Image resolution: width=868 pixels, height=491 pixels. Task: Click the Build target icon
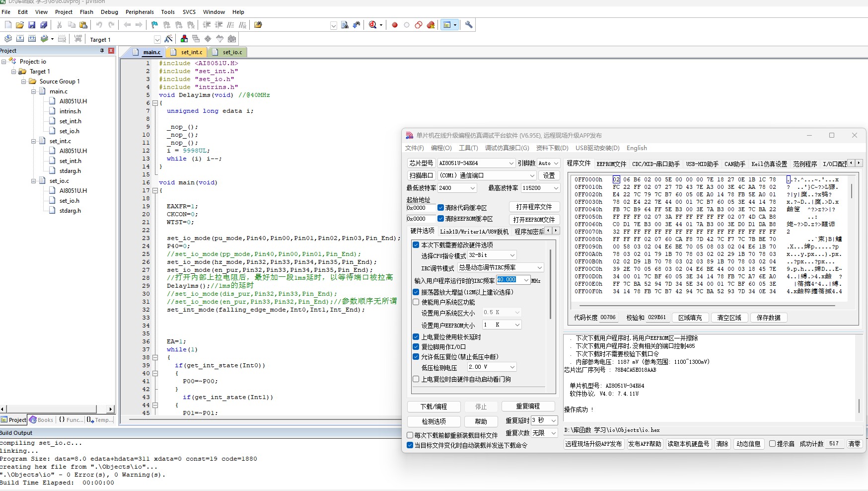pos(20,39)
